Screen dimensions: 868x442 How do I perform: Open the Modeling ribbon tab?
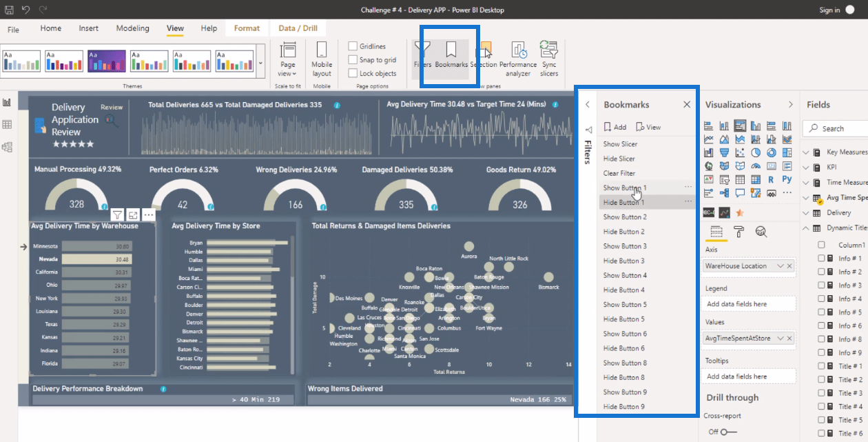[132, 28]
